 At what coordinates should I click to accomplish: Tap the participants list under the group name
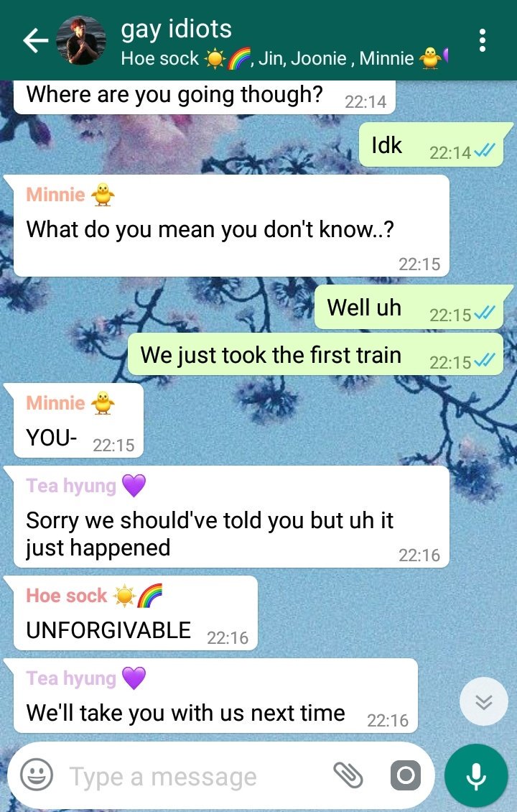pyautogui.click(x=284, y=58)
